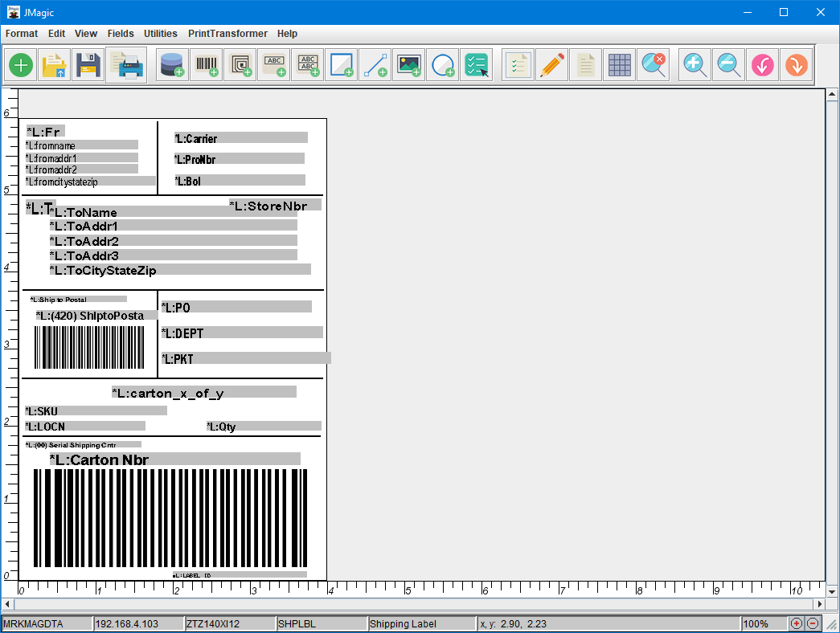Select the *L:LOCN field

pos(86,427)
